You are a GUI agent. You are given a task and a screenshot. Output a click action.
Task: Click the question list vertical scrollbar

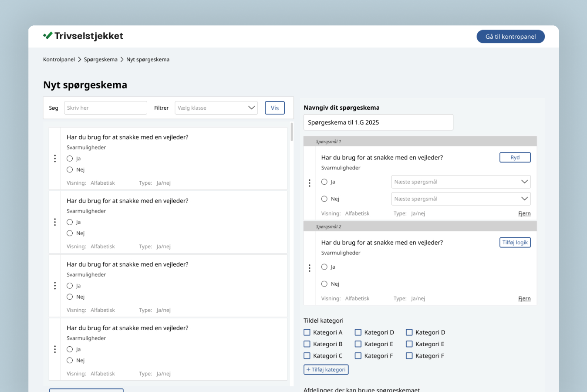(292, 132)
